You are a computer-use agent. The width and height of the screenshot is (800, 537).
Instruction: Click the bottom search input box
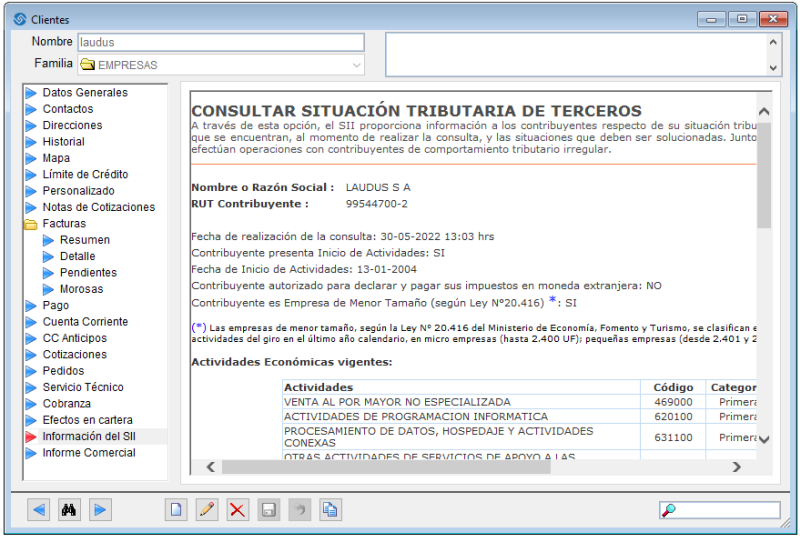(x=720, y=510)
